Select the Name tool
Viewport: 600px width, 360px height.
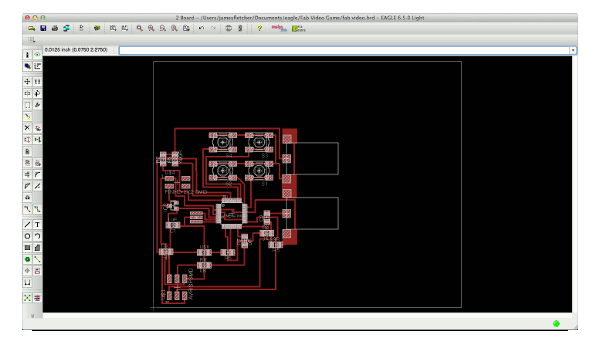click(27, 163)
